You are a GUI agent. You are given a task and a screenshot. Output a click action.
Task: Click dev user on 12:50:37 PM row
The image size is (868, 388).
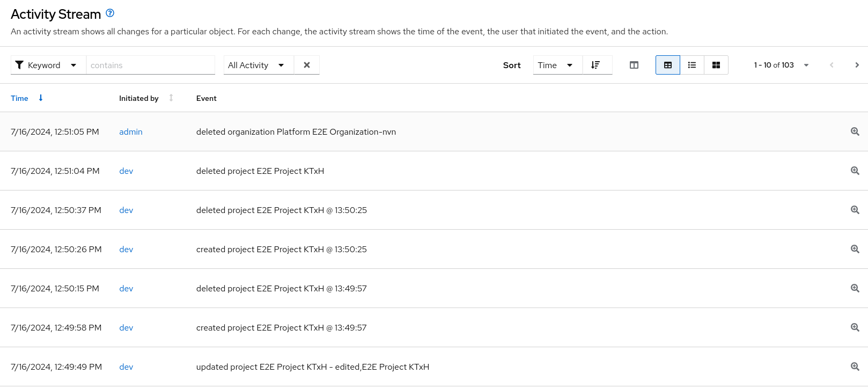126,210
